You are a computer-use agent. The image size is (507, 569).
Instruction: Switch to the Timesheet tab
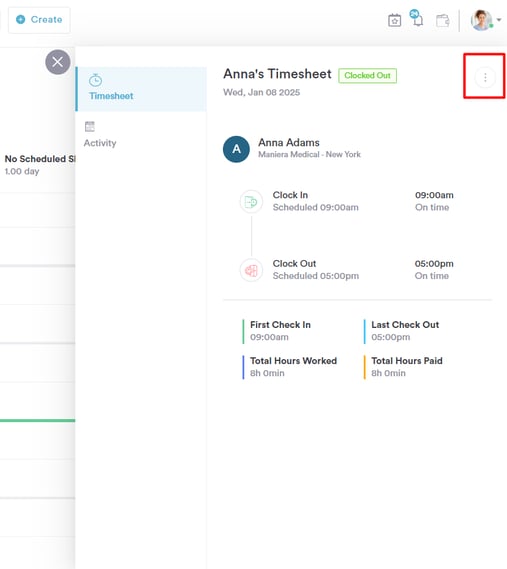coord(141,89)
